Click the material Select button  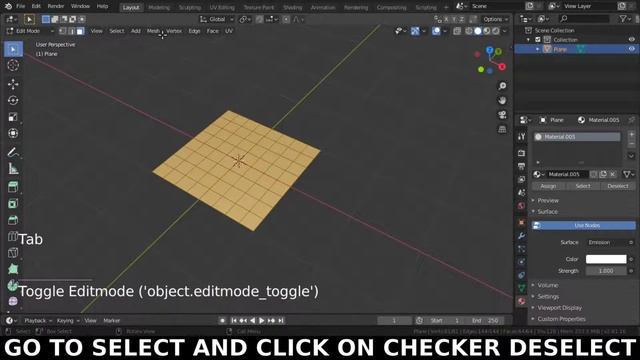[583, 186]
